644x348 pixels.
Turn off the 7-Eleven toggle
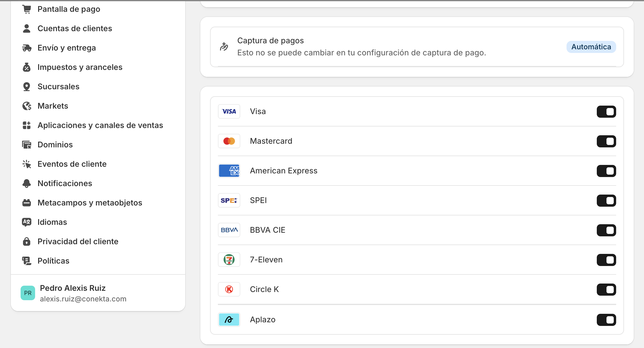[606, 260]
